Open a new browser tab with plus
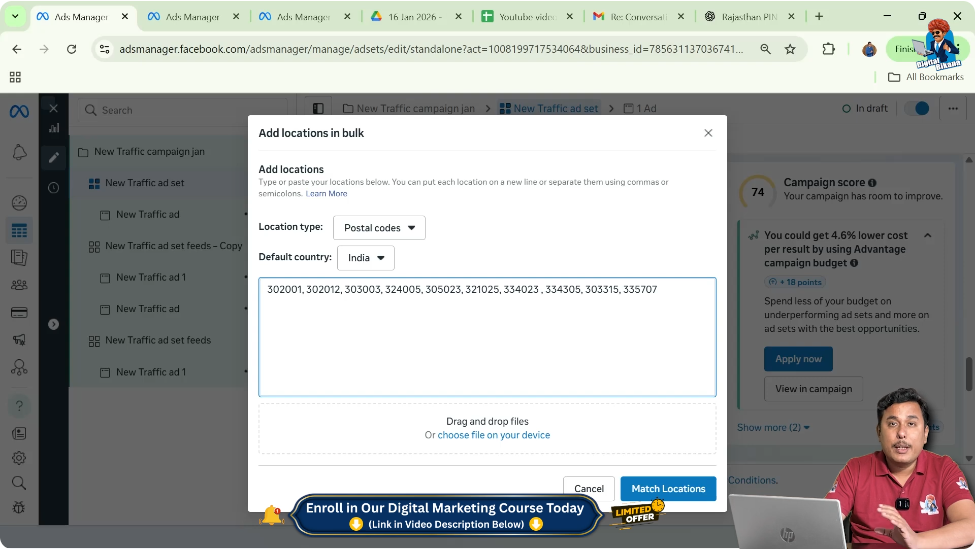Viewport: 976px width, 551px height. point(819,17)
